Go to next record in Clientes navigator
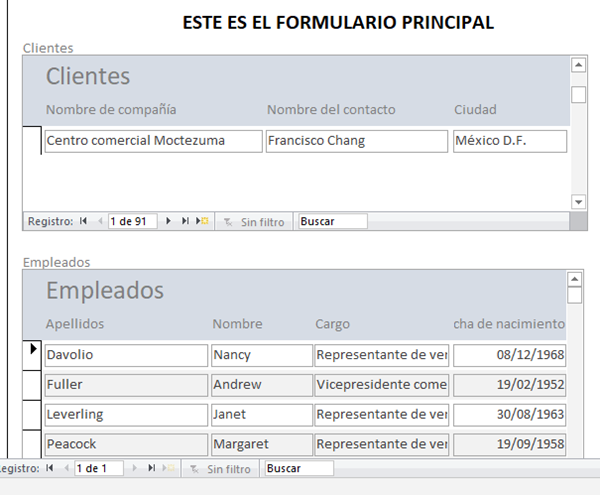 pyautogui.click(x=169, y=221)
